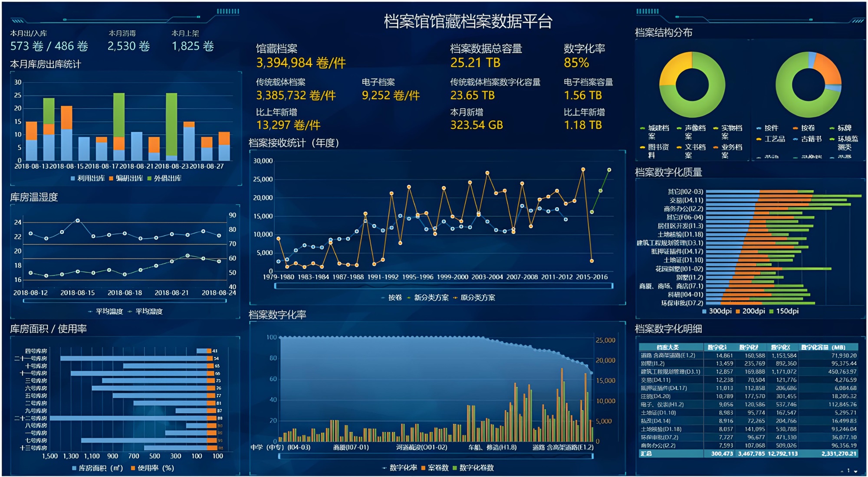Go to previous page in 档案数字化明细 table
Viewport: 868px width, 477px height.
(x=842, y=471)
